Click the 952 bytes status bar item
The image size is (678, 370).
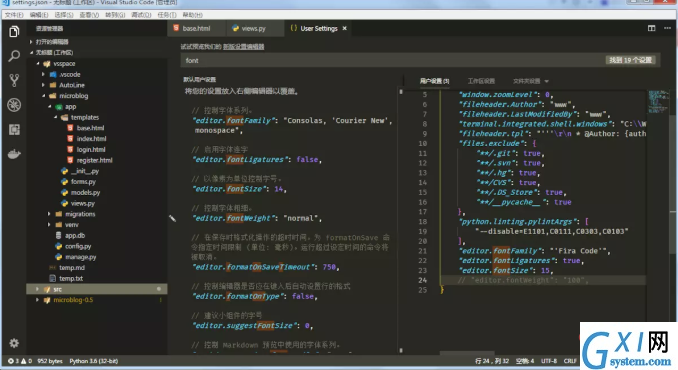click(50, 361)
